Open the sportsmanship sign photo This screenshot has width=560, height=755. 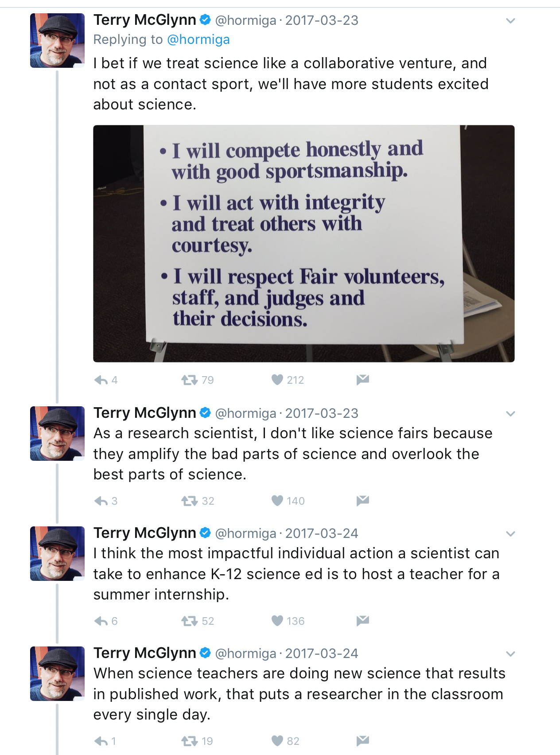coord(304,244)
